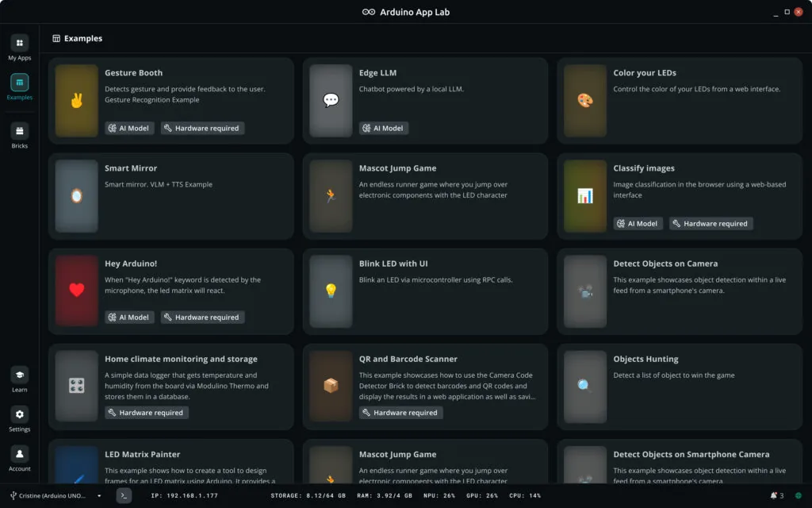The width and height of the screenshot is (812, 508).
Task: Click the Home climate monitoring dice icon
Action: point(77,387)
